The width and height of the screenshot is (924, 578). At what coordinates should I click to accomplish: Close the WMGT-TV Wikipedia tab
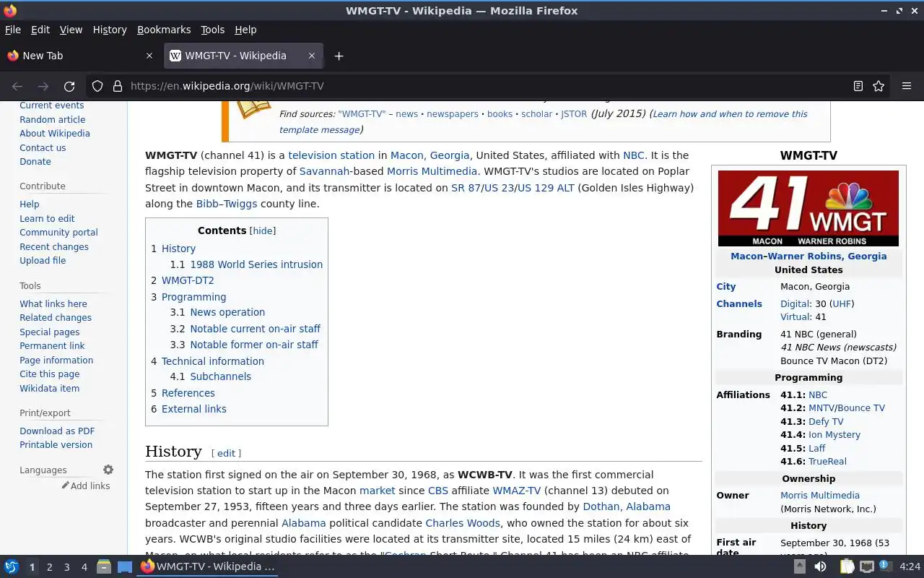click(x=312, y=56)
